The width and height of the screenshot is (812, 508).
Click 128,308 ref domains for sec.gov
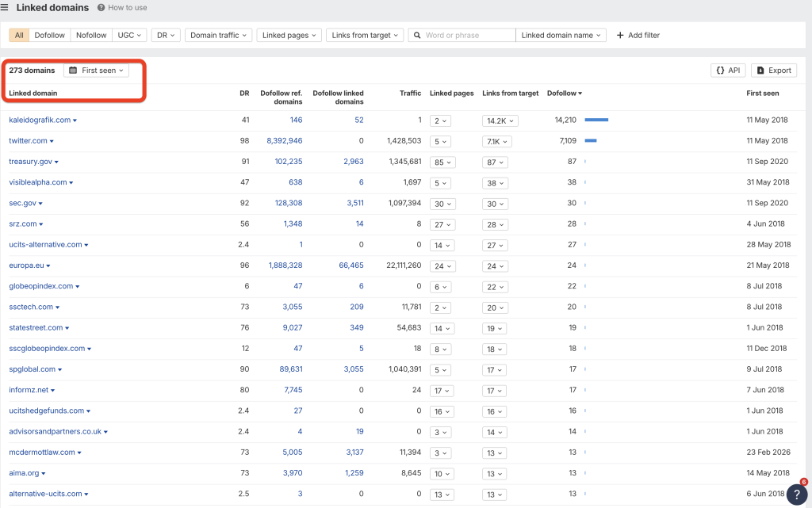(289, 204)
